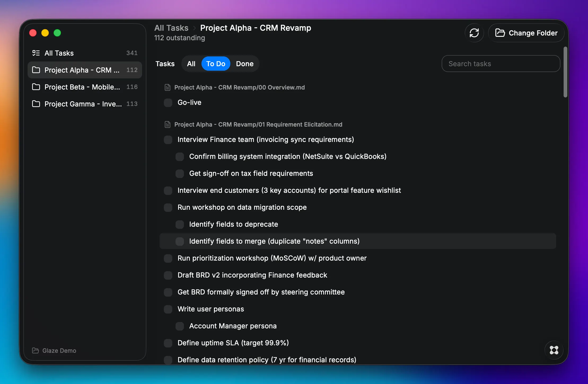
Task: Check Define uptime SLA task checkbox
Action: (168, 343)
